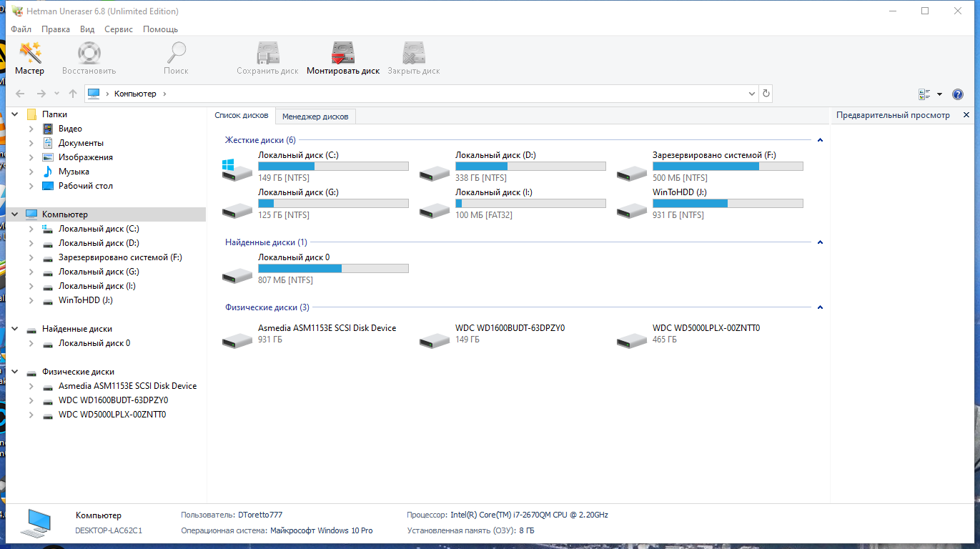
Task: Select WDC WD5000LPLX-00ZNTT0 in the sidebar tree
Action: pos(112,415)
